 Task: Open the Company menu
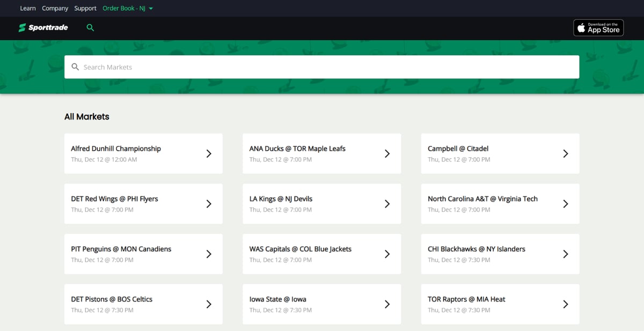(55, 8)
